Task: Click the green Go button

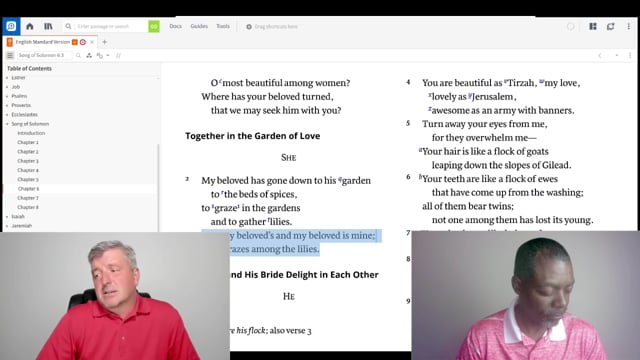Action: [154, 26]
